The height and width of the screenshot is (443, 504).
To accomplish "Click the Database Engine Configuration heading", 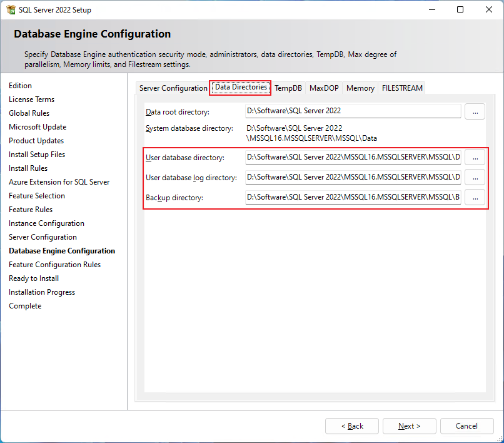I will (93, 34).
